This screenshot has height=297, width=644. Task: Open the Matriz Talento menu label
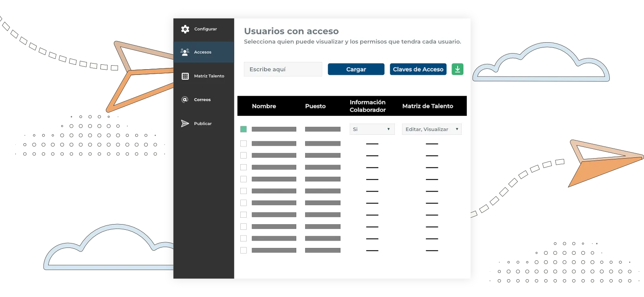click(209, 76)
